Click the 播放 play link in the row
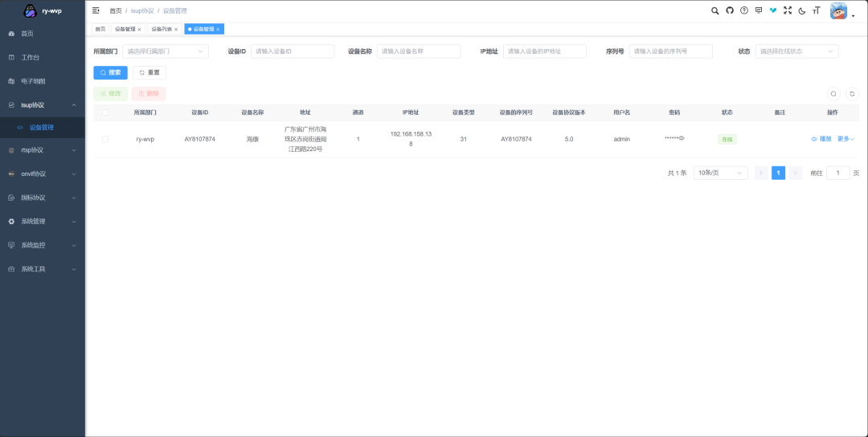Viewport: 868px width, 437px height. pyautogui.click(x=821, y=139)
